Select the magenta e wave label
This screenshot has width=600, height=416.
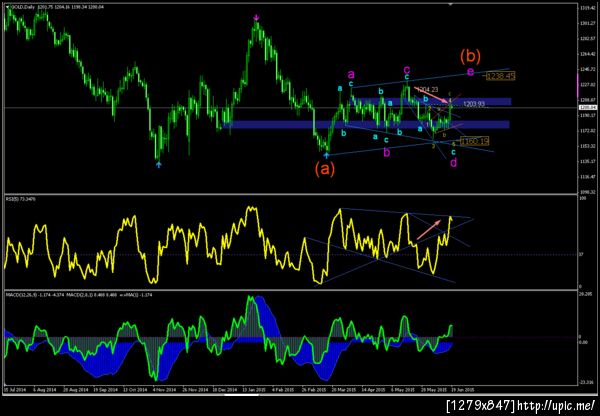pyautogui.click(x=471, y=72)
